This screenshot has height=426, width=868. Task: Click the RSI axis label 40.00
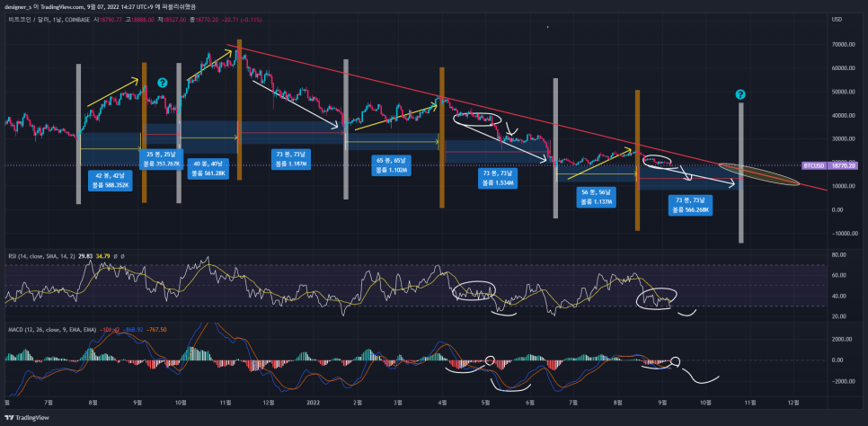tap(837, 296)
